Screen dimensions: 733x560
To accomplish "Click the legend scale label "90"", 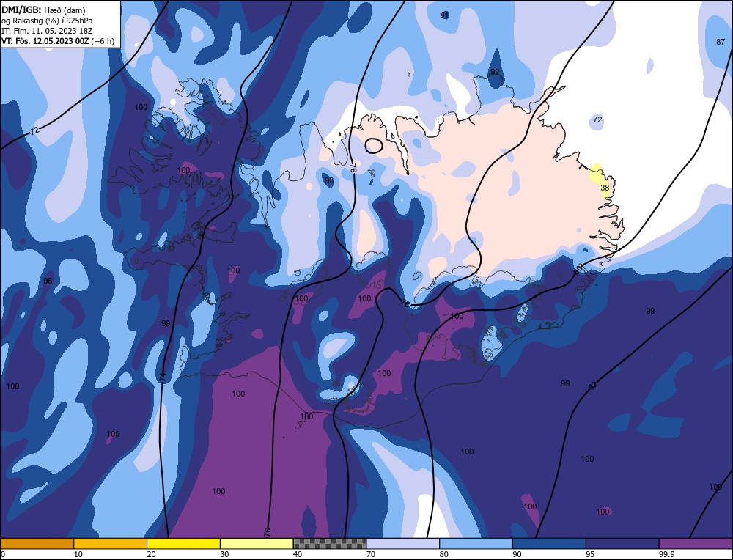I will click(517, 554).
